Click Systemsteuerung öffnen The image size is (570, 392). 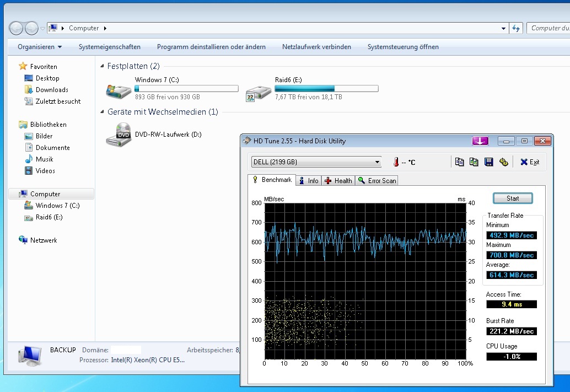[403, 46]
